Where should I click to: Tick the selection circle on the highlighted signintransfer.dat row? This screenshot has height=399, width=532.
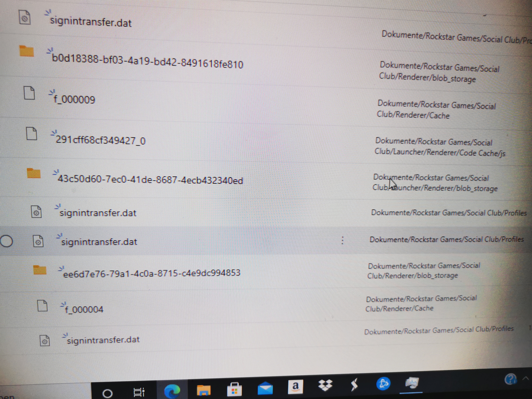point(7,241)
